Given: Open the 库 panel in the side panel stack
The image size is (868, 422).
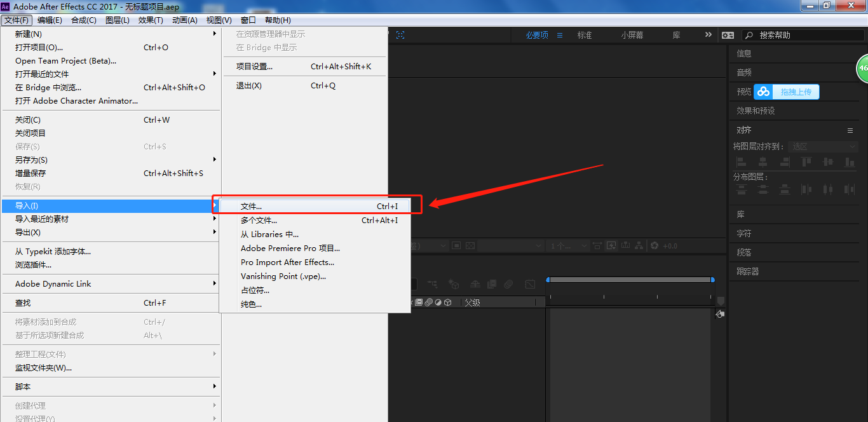Looking at the screenshot, I should [740, 215].
